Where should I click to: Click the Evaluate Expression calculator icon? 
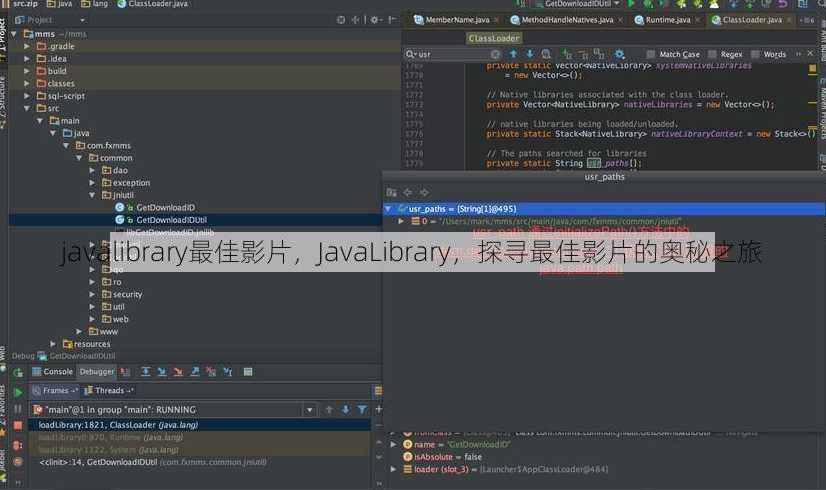tap(248, 372)
